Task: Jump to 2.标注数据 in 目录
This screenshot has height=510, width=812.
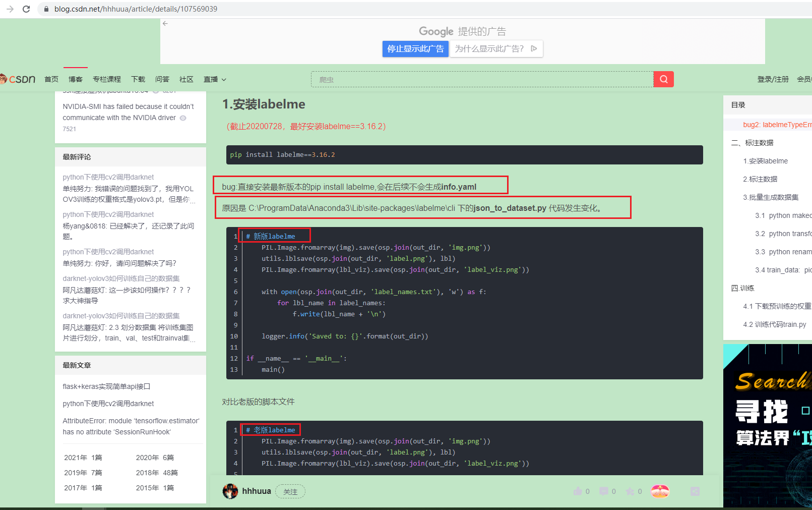Action: click(x=760, y=179)
